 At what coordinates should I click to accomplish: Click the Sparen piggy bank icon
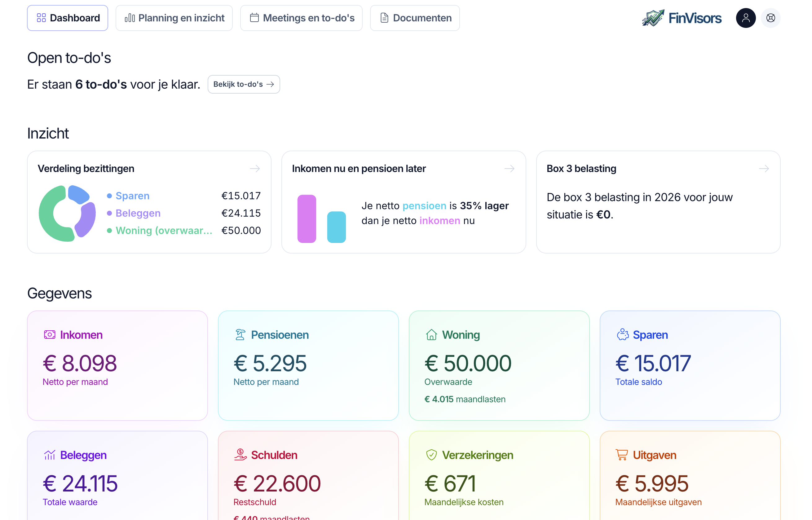coord(622,335)
